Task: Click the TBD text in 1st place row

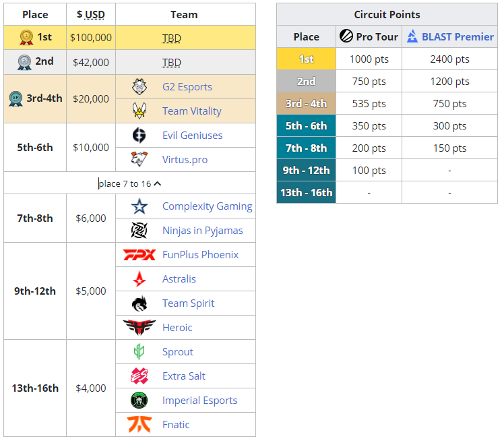Action: tap(172, 38)
